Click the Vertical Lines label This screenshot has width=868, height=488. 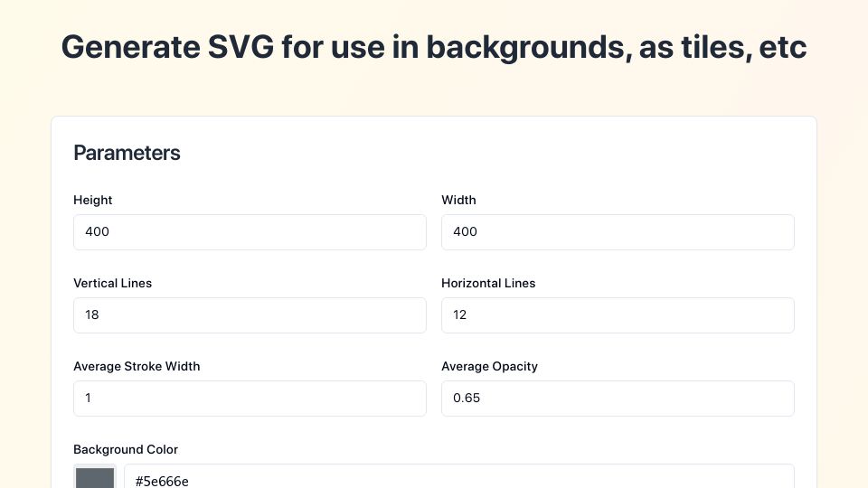(113, 283)
